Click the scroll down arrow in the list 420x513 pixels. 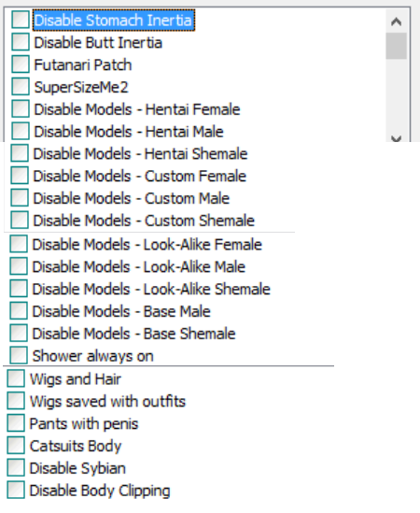tap(396, 138)
